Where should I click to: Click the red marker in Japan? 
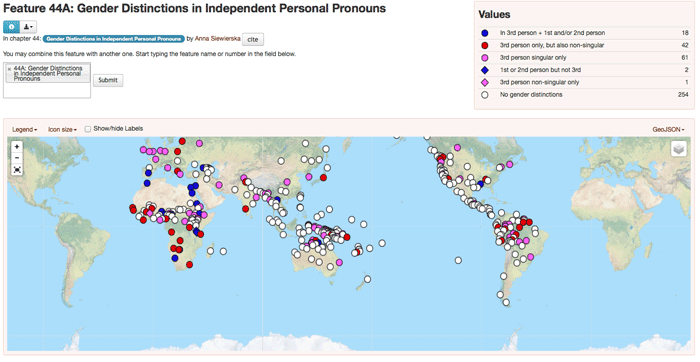[x=323, y=178]
